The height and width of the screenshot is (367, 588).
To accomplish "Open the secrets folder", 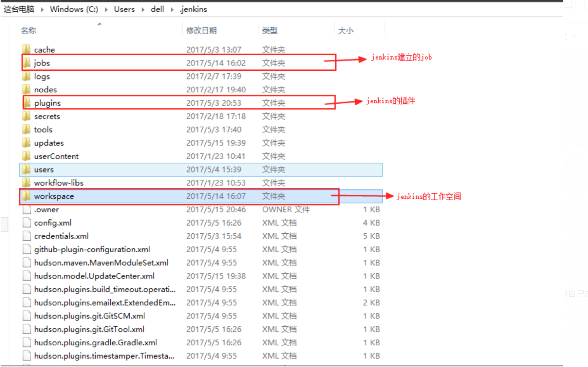I will click(x=47, y=116).
